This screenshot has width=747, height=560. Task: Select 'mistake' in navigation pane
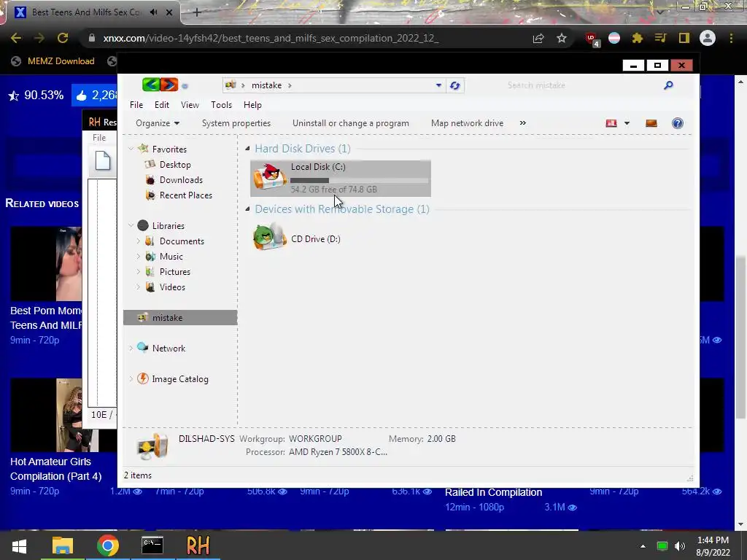[x=180, y=318]
